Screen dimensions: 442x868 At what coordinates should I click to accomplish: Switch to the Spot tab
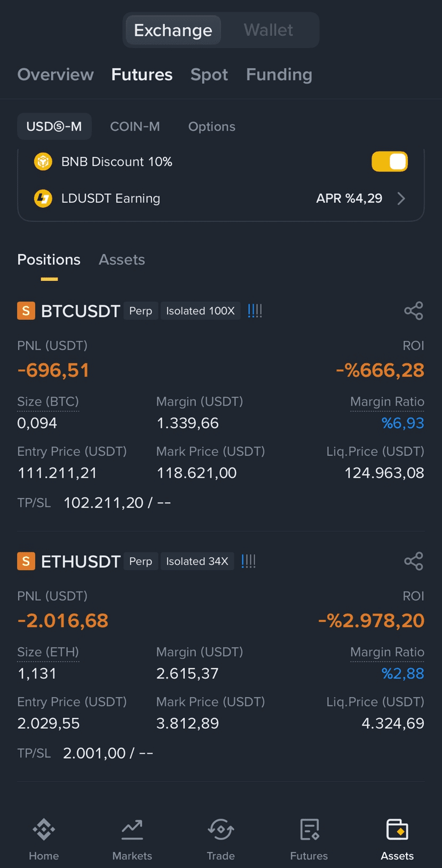209,75
